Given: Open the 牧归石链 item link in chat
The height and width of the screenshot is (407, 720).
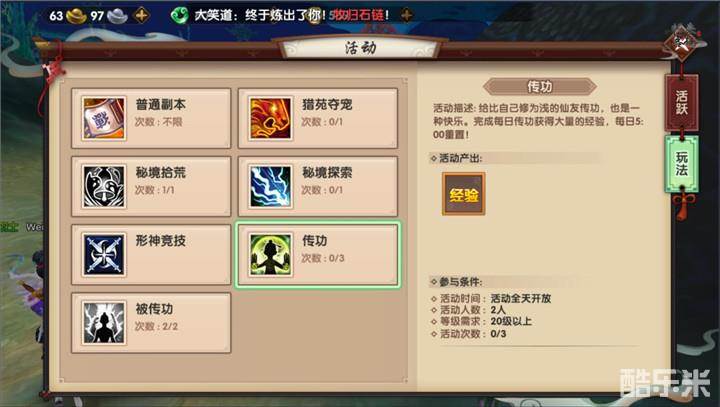Looking at the screenshot, I should [359, 15].
